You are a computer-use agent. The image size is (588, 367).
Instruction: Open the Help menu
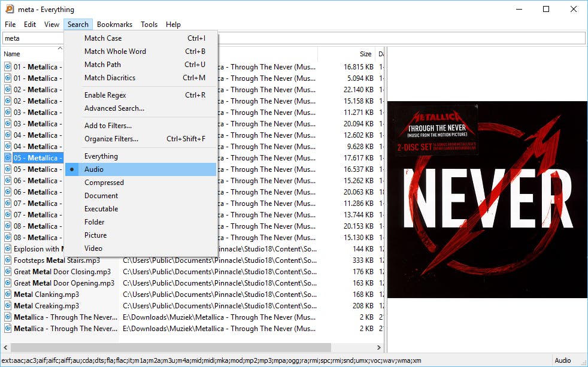pyautogui.click(x=173, y=25)
